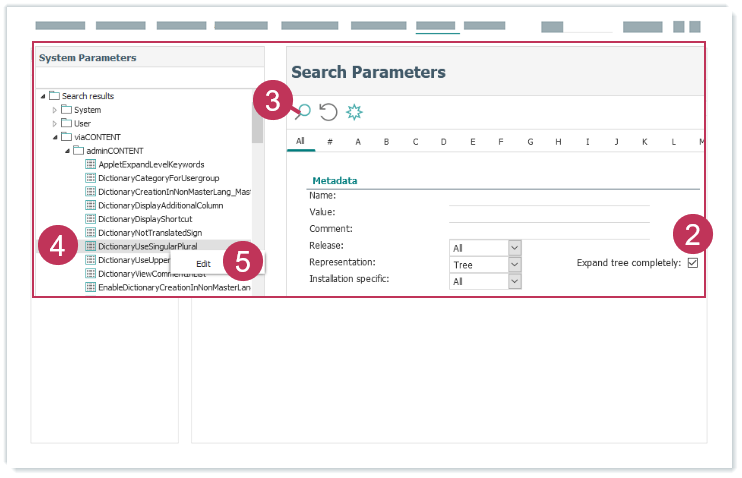Viewport: 742px width, 478px height.
Task: Toggle the Expand tree completely checkbox
Action: pos(692,263)
